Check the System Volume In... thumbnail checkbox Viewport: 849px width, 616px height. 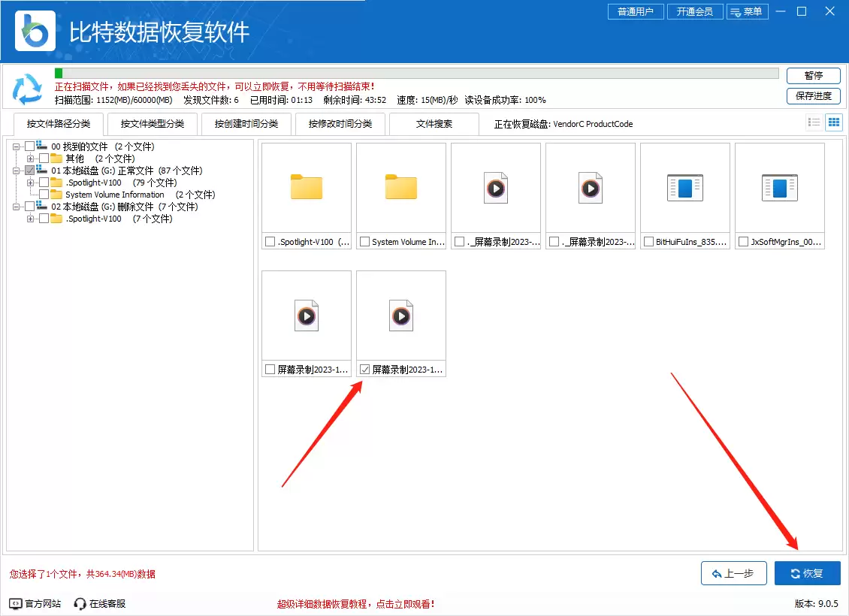(365, 242)
